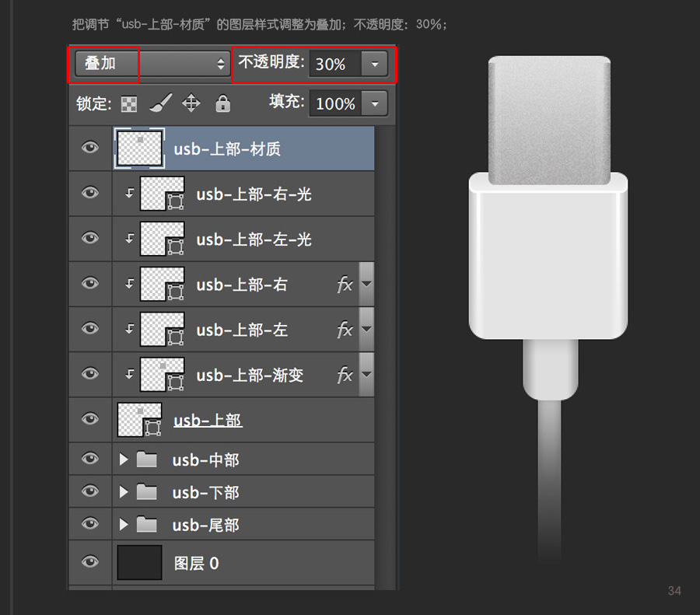Hide the usb-上部-右-光 layer
700x615 pixels.
click(x=90, y=192)
